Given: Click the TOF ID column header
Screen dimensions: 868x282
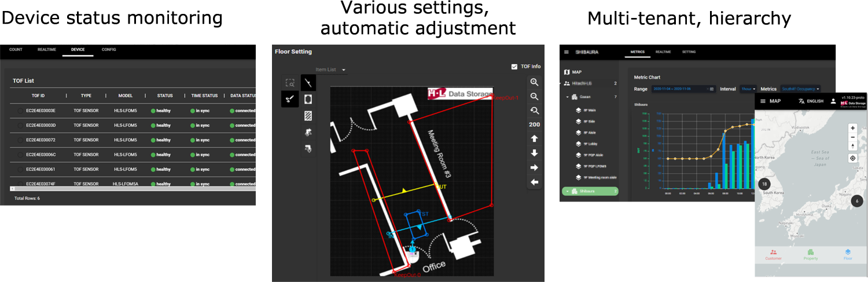Looking at the screenshot, I should pos(38,96).
